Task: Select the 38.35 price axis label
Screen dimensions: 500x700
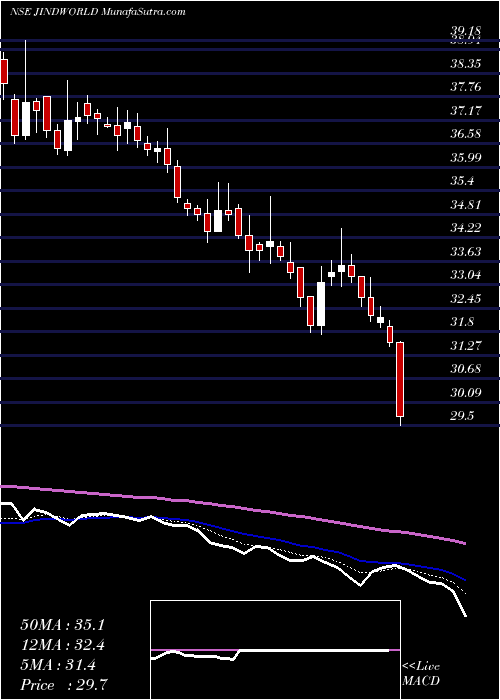Action: (x=465, y=63)
